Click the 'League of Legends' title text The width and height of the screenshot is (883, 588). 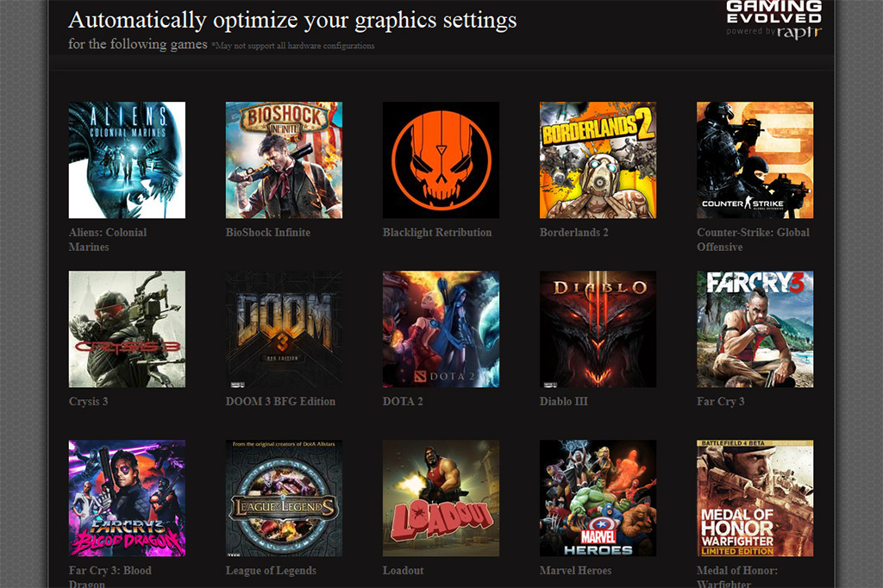click(271, 571)
